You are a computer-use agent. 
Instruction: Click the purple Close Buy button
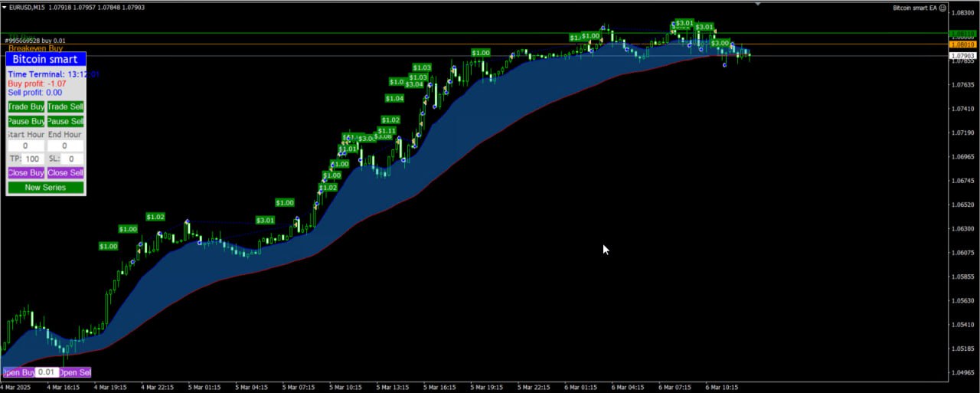[x=26, y=173]
